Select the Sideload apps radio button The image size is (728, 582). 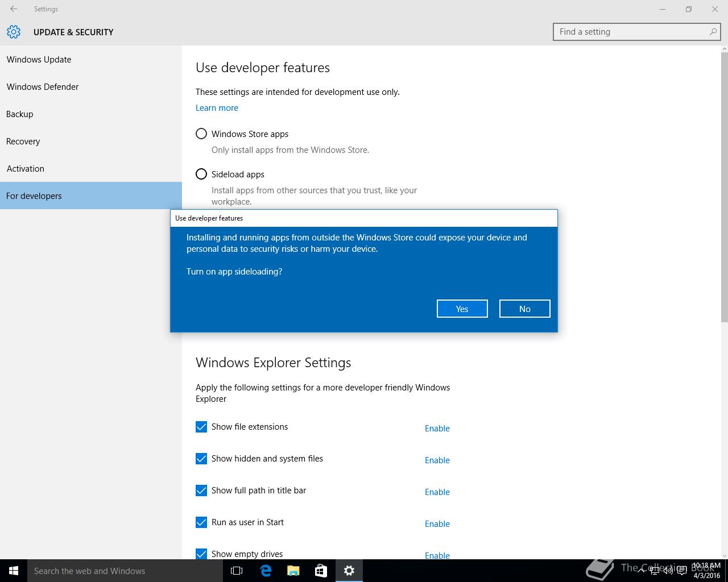coord(201,174)
